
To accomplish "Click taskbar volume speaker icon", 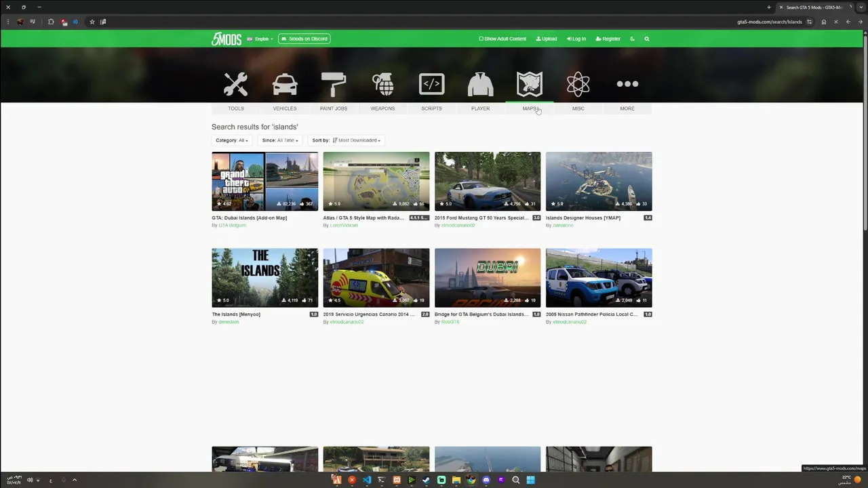I will 30,480.
